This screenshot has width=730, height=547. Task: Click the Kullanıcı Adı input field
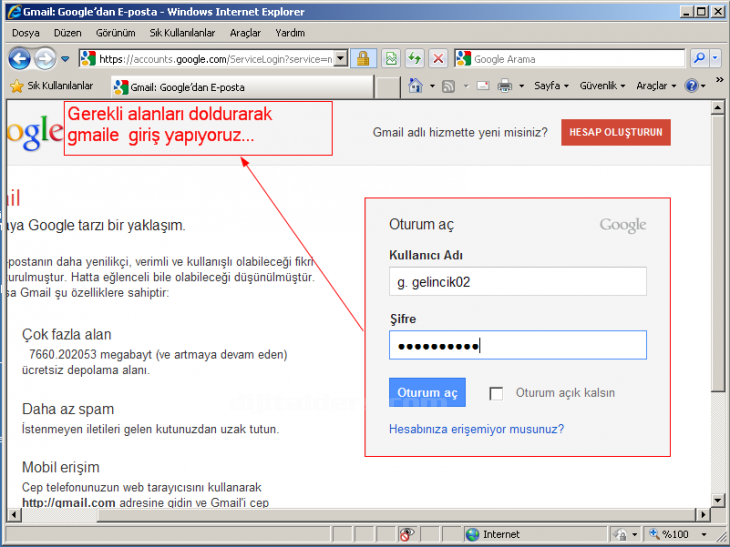[x=517, y=282]
